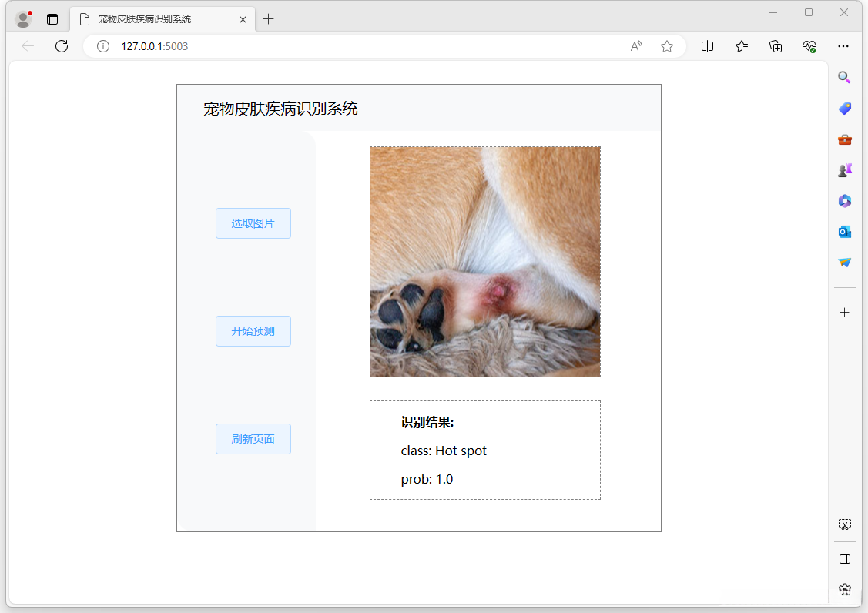868x613 pixels.
Task: Open the Settings and more menu
Action: click(x=843, y=46)
